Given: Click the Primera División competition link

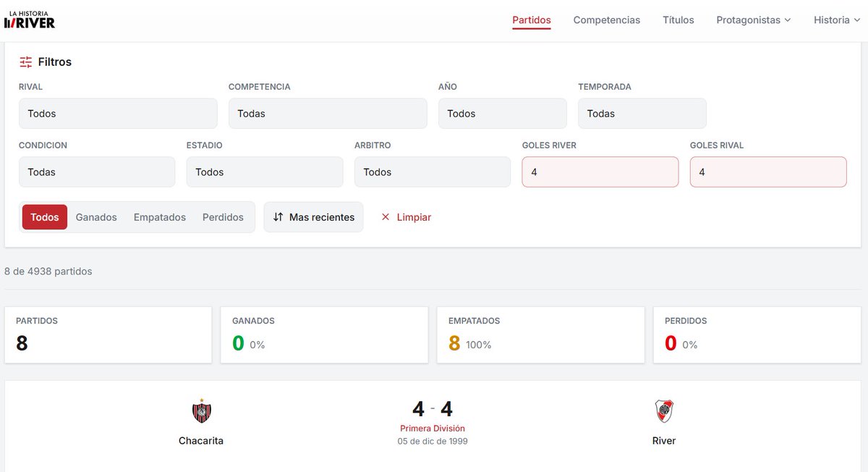Looking at the screenshot, I should point(433,429).
